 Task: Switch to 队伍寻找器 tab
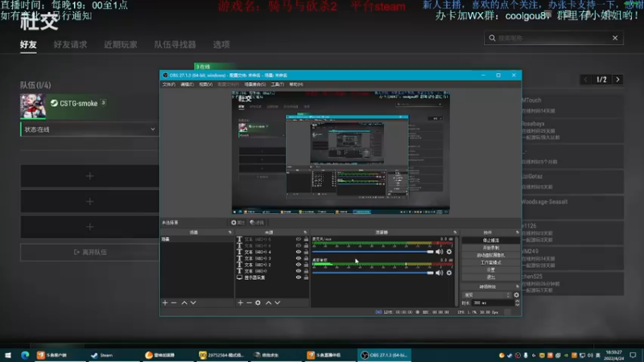(175, 44)
